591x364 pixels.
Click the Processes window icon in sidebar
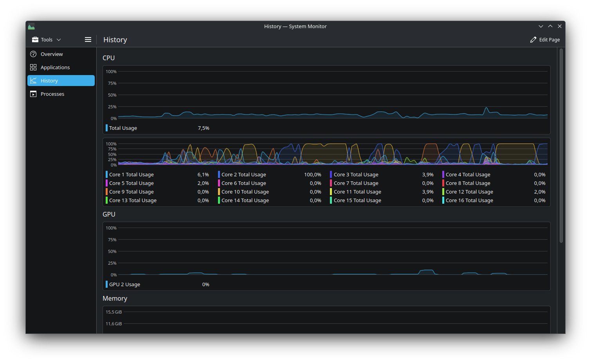[x=33, y=94]
